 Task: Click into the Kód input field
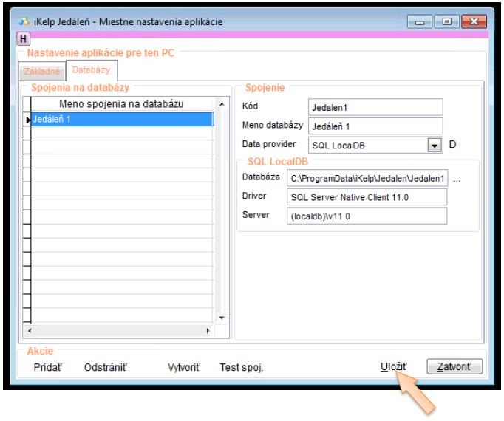[375, 107]
